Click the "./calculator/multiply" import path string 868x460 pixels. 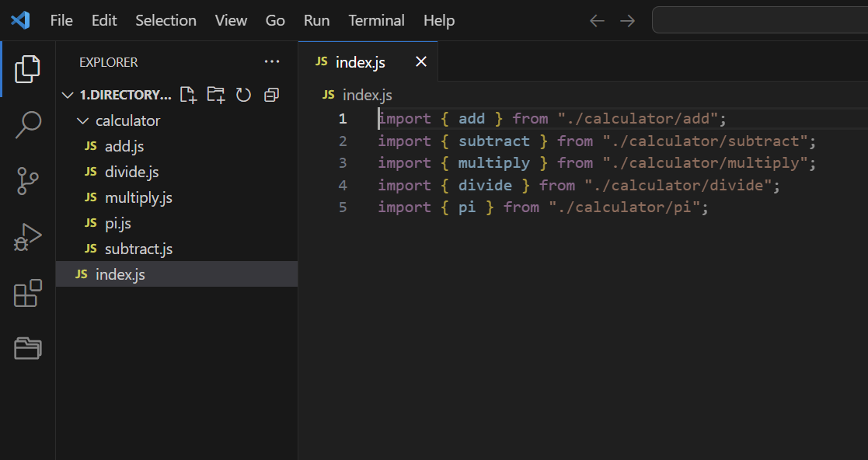[706, 162]
